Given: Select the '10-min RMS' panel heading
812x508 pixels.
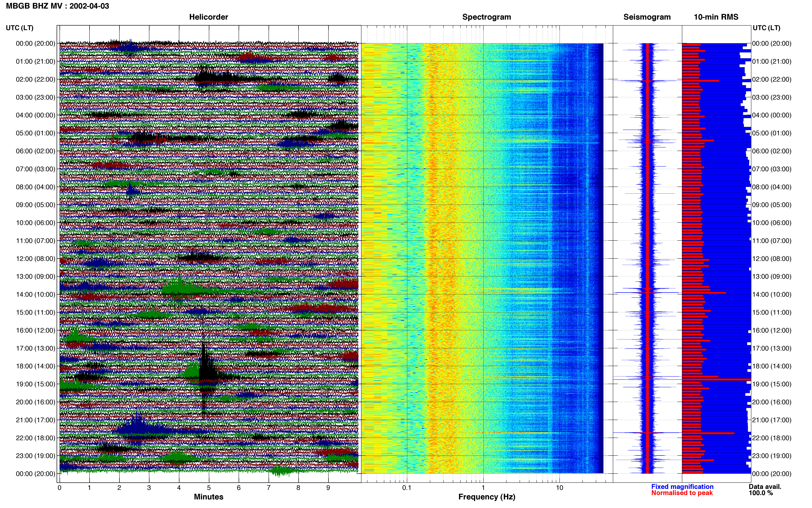Looking at the screenshot, I should (x=716, y=17).
